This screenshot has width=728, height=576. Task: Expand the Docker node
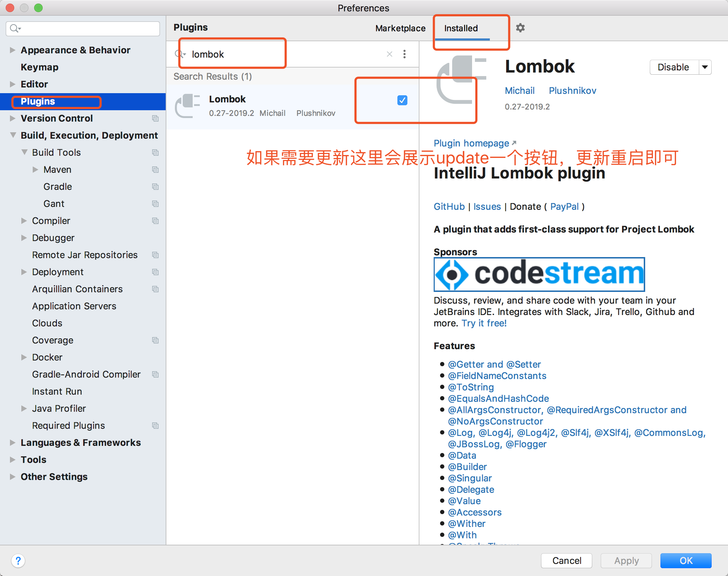tap(24, 357)
